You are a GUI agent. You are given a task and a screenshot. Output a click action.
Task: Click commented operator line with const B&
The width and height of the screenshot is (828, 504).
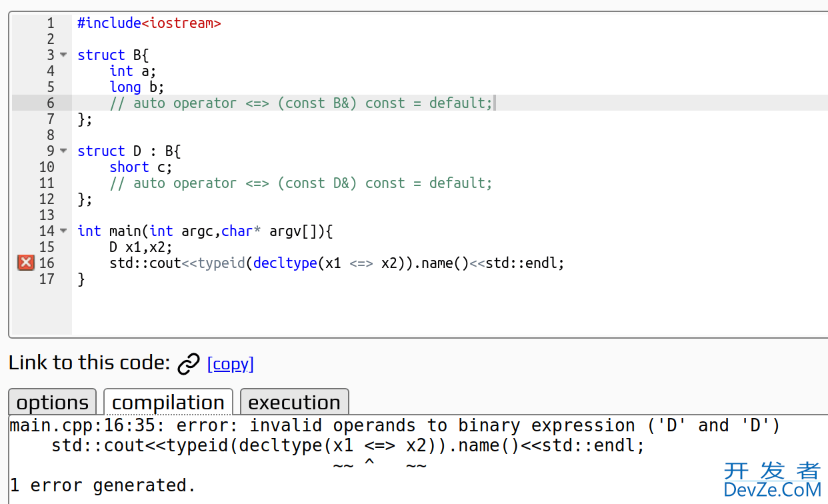[301, 103]
